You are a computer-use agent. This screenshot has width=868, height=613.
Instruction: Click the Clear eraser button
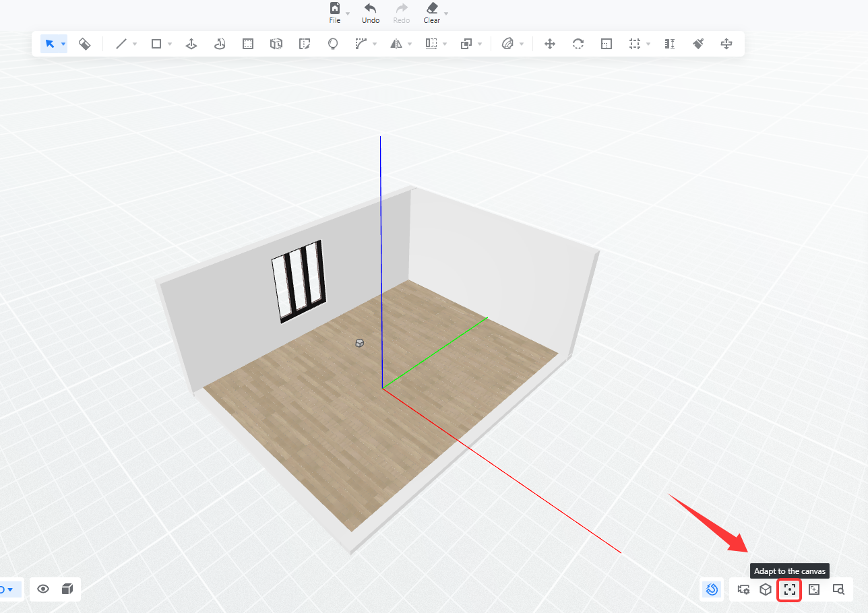[432, 13]
